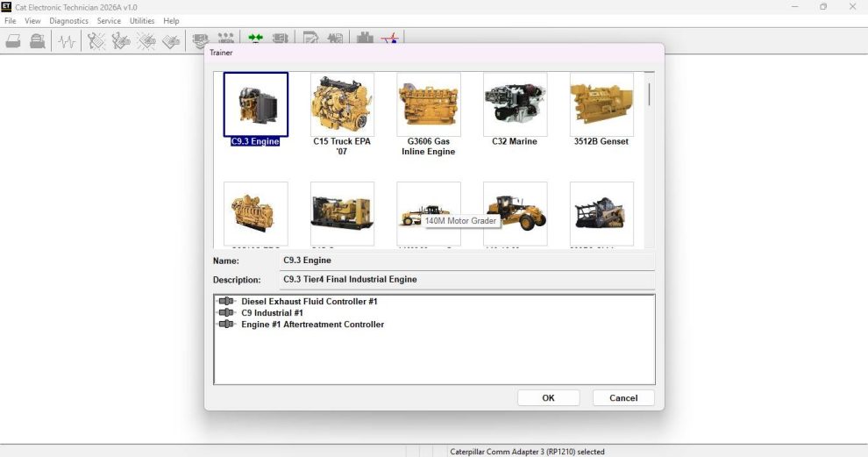The image size is (868, 457).
Task: Click the red-blue icon at toolbar end
Action: (389, 39)
